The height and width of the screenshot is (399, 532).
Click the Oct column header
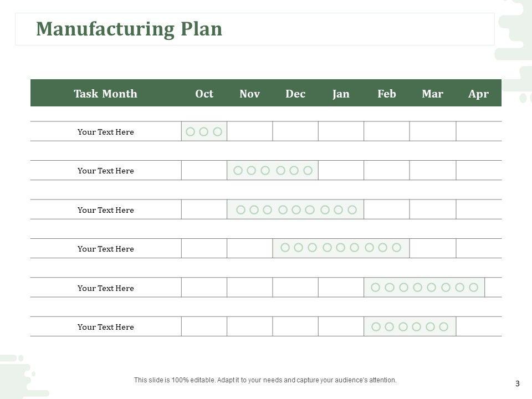click(204, 94)
